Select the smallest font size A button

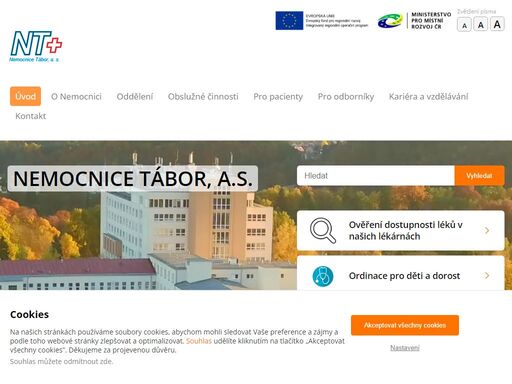[464, 25]
